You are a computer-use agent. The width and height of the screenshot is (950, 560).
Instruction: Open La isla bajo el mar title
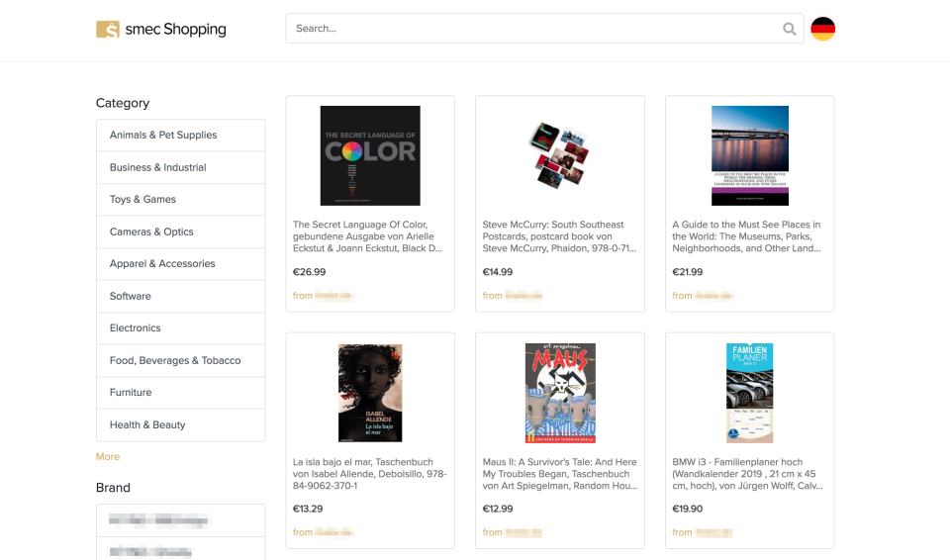point(369,474)
